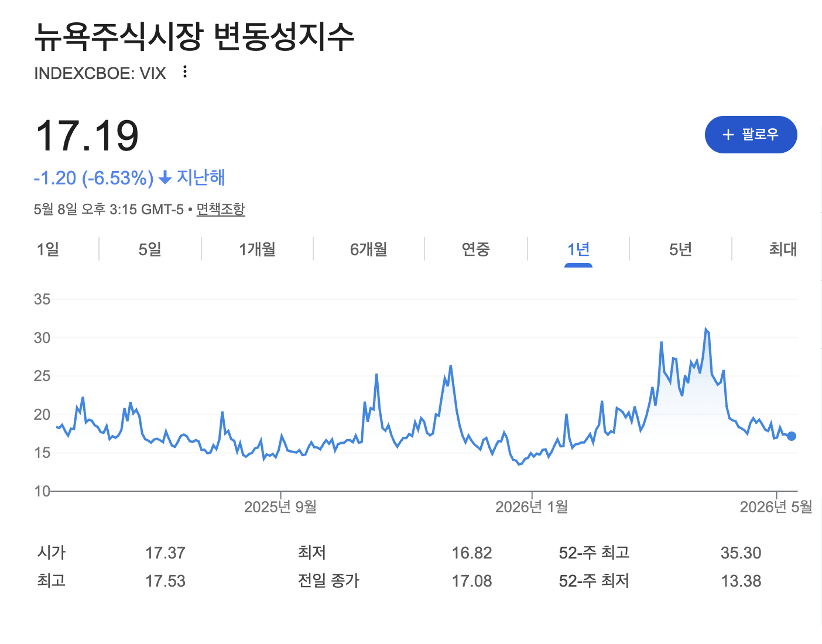Select the 최대 range tab
822x644 pixels.
point(783,249)
